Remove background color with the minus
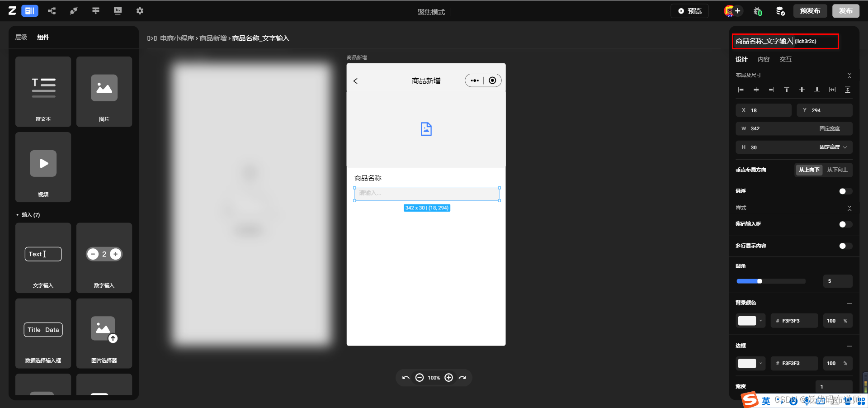 pyautogui.click(x=849, y=303)
